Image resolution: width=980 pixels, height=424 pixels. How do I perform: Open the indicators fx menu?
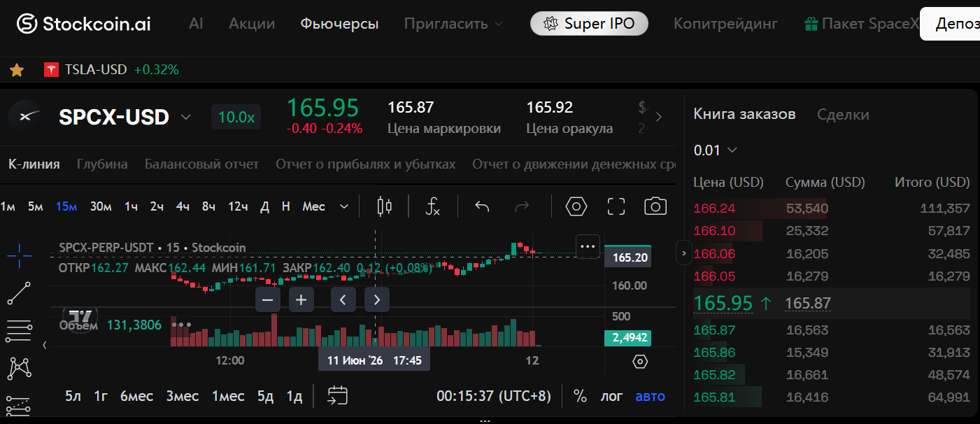(433, 206)
